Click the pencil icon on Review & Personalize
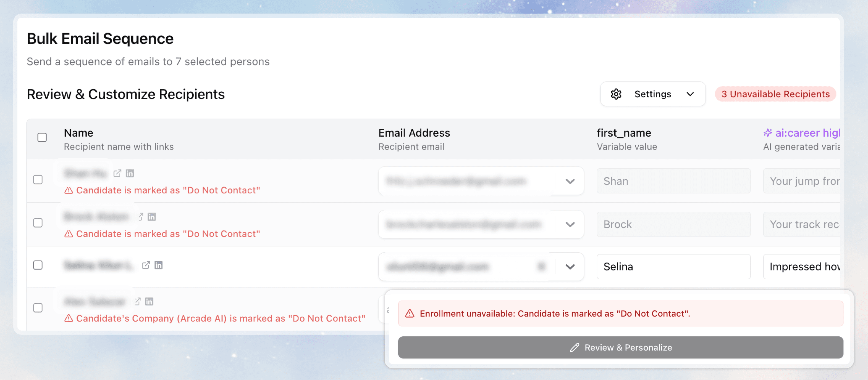 tap(574, 347)
